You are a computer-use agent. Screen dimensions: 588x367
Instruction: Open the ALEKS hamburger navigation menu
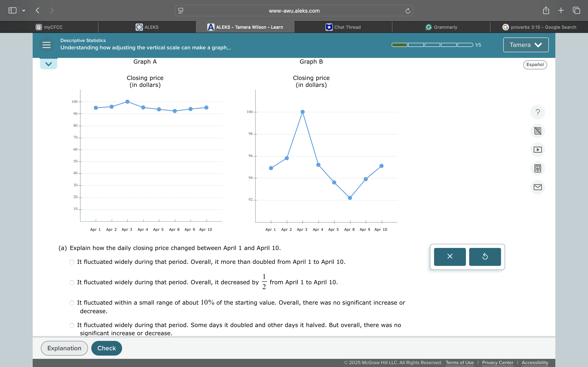tap(46, 45)
